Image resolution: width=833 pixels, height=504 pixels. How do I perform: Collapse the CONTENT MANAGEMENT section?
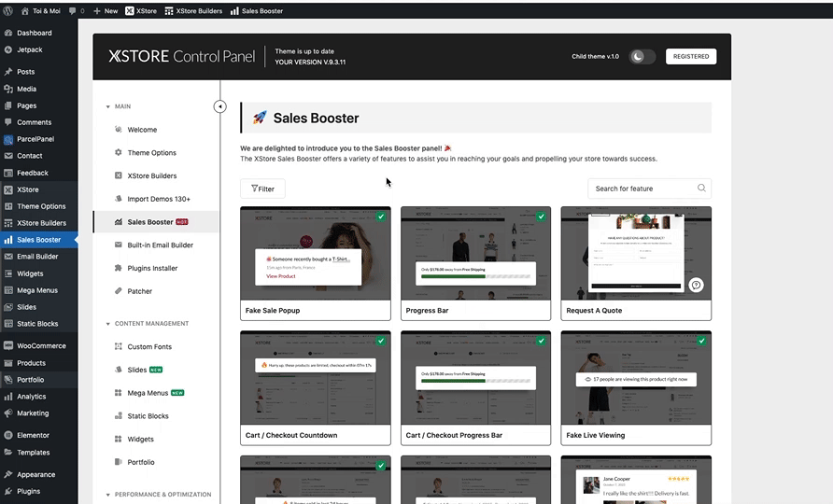pos(107,324)
